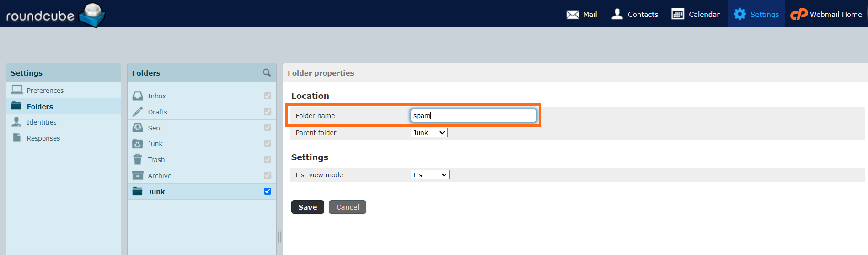Save the folder properties
This screenshot has width=868, height=255.
(x=308, y=207)
